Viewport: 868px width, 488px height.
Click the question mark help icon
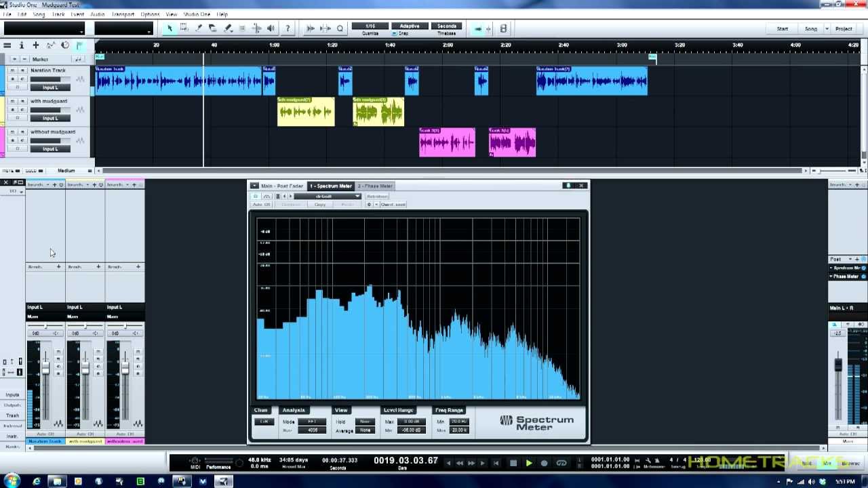pos(288,28)
